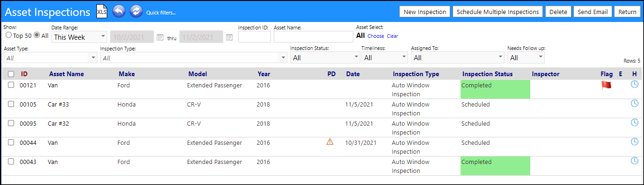The image size is (644, 185).
Task: Open history clock for inspection 00121
Action: click(x=635, y=84)
